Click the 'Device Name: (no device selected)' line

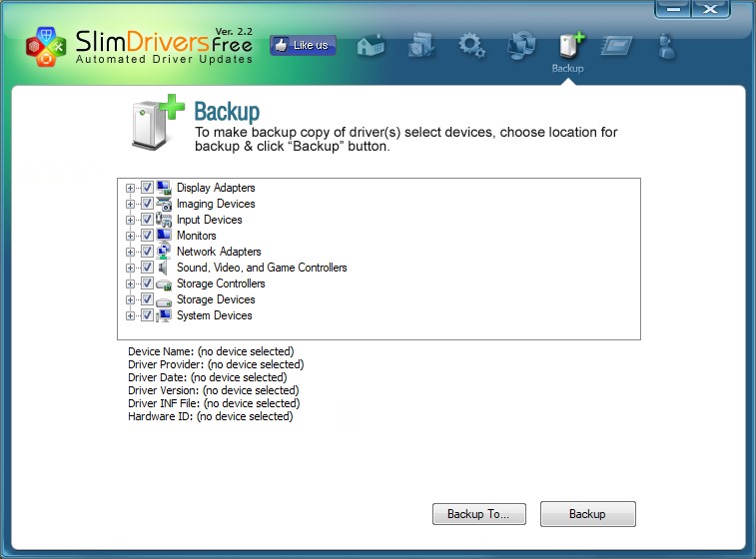(211, 351)
